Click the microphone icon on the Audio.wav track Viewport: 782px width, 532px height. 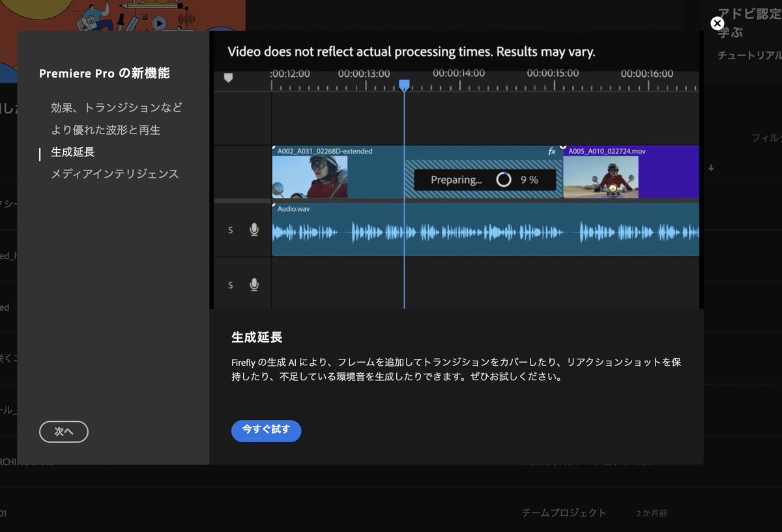(254, 230)
